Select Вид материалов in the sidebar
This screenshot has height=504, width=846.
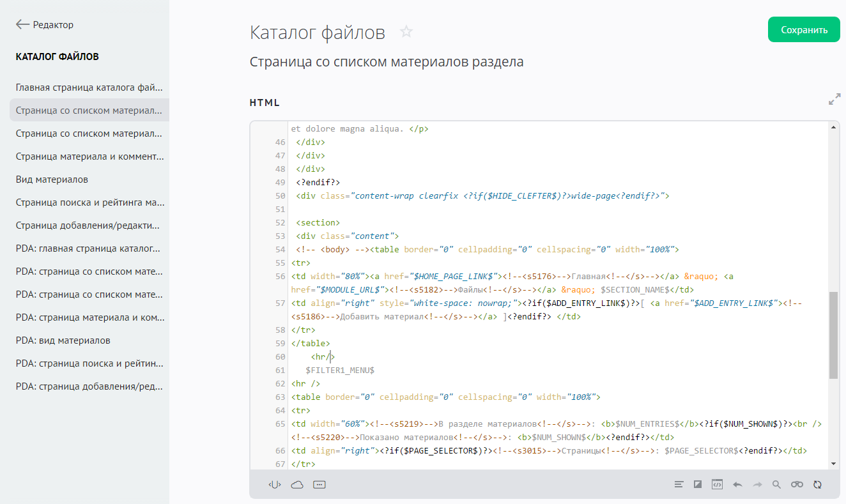point(52,179)
